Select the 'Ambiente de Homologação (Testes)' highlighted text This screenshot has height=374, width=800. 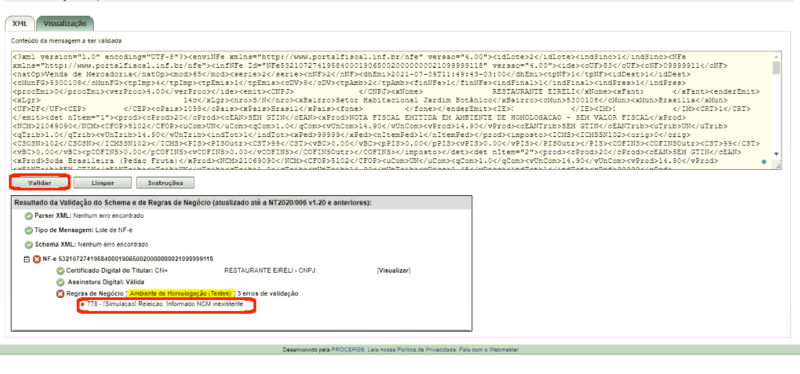[182, 294]
